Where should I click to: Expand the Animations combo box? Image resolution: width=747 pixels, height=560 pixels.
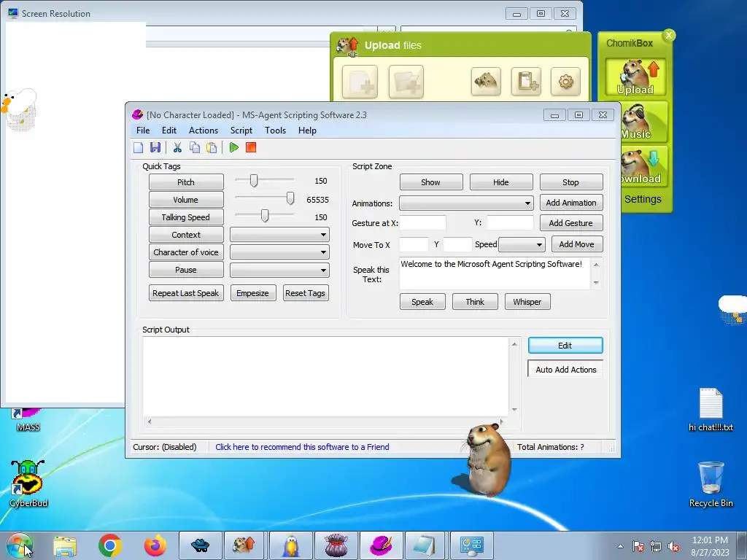click(466, 203)
